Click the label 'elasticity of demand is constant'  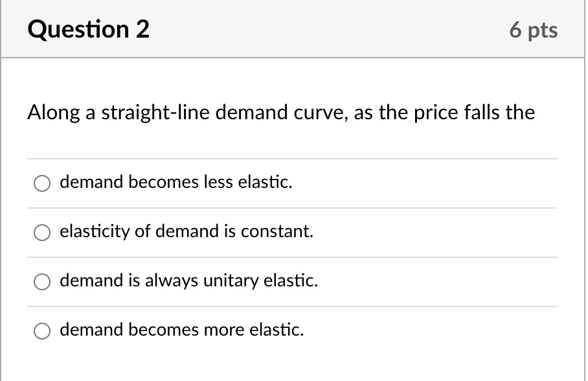point(187,231)
